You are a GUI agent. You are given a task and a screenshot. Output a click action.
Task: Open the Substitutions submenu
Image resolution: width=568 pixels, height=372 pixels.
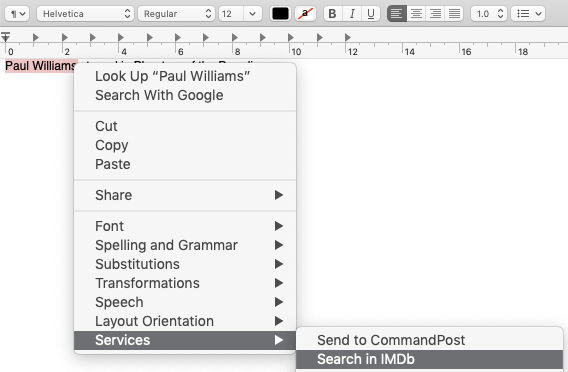[185, 264]
